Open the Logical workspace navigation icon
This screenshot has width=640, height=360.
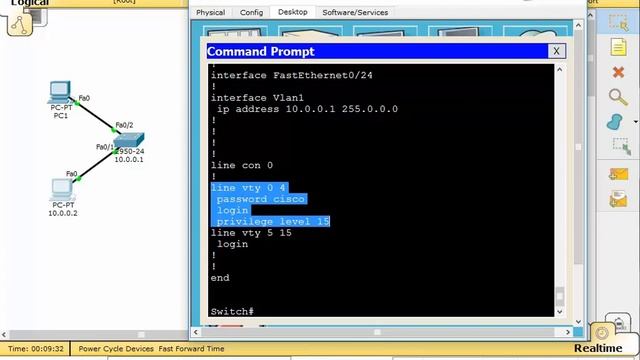20,25
